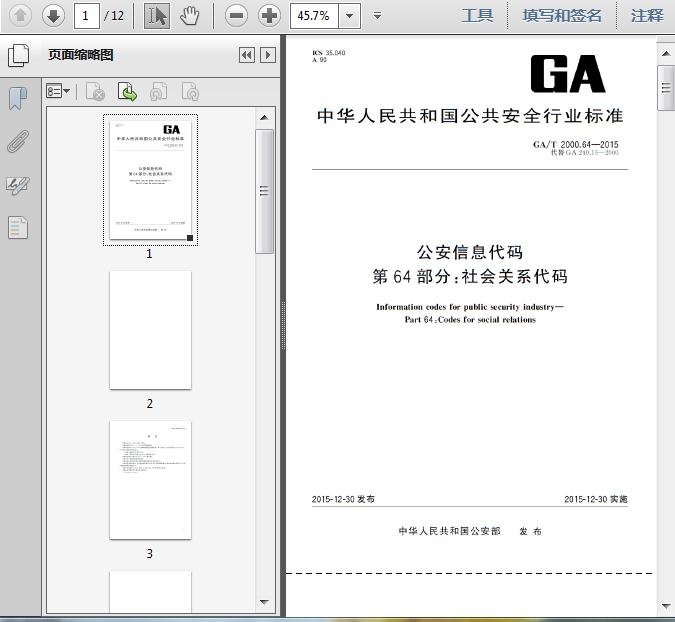Select the page thumbnails panel icon
This screenshot has width=675, height=622.
tap(19, 56)
